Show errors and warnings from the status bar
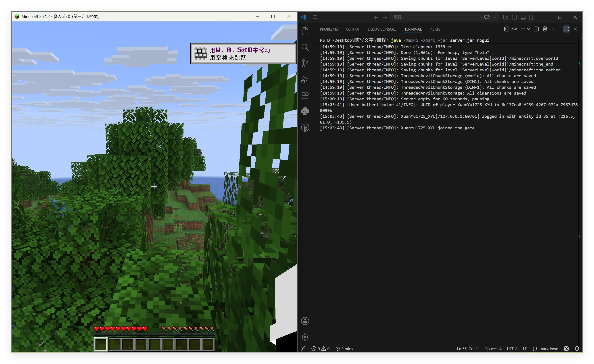Screen dimensions: 594x364 click(320, 348)
